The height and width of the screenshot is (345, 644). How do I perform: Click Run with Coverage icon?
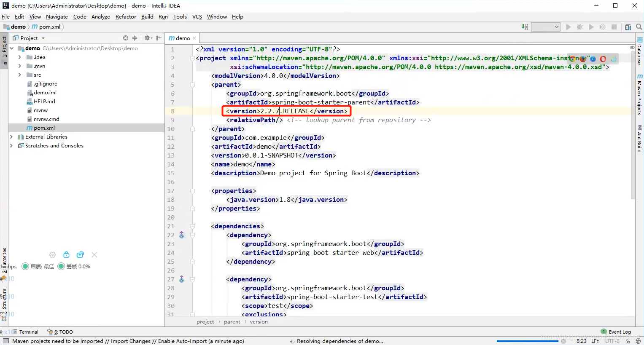click(591, 27)
